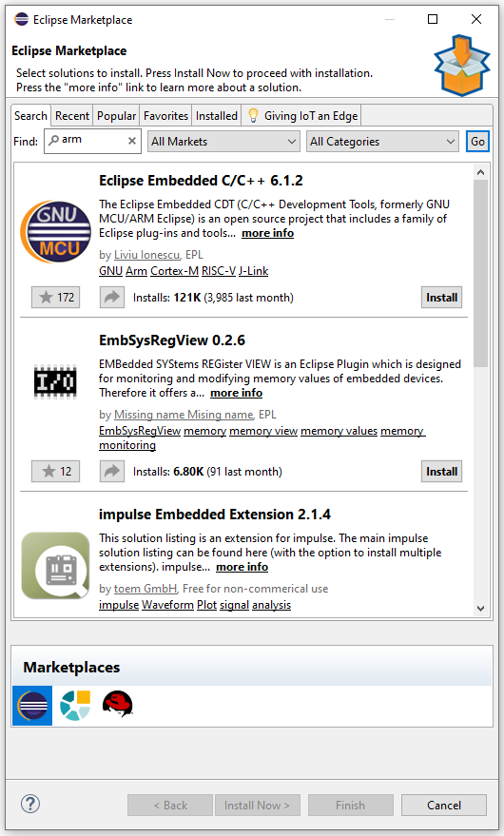
Task: Close the Eclipse Marketplace window
Action: [x=476, y=19]
